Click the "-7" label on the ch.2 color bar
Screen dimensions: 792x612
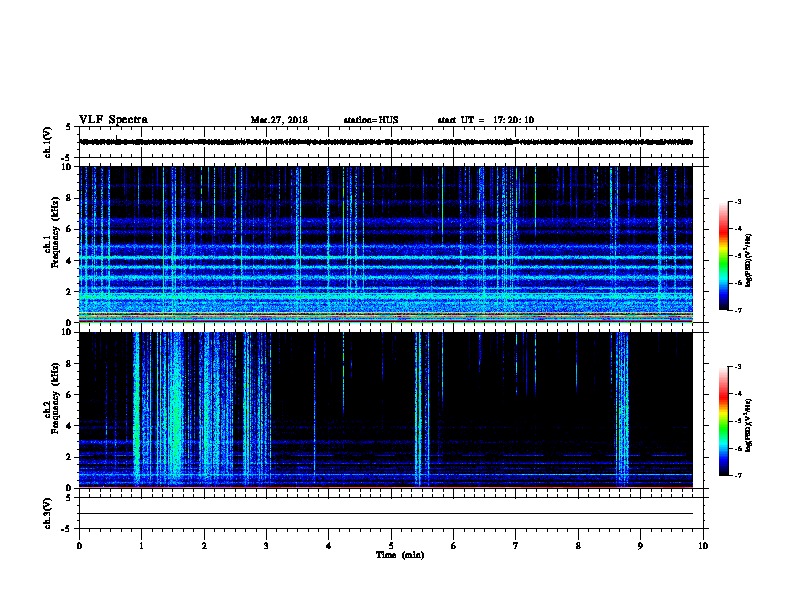point(737,476)
